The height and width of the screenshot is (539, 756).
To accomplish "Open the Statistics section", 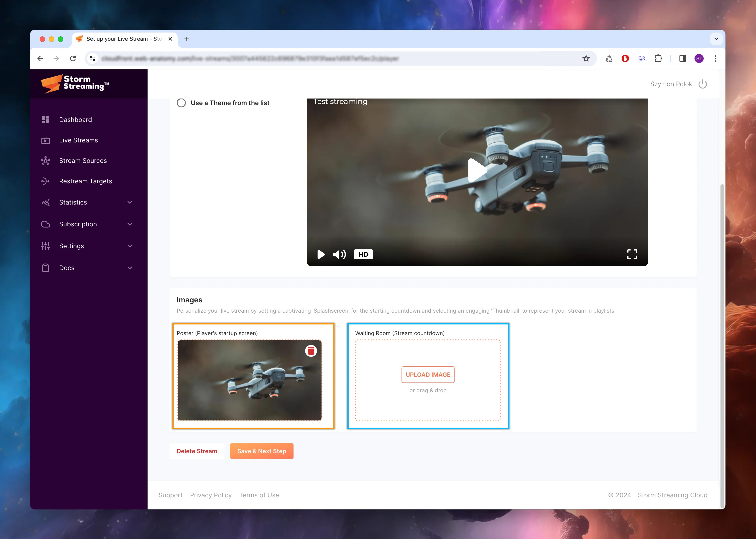I will [x=73, y=202].
